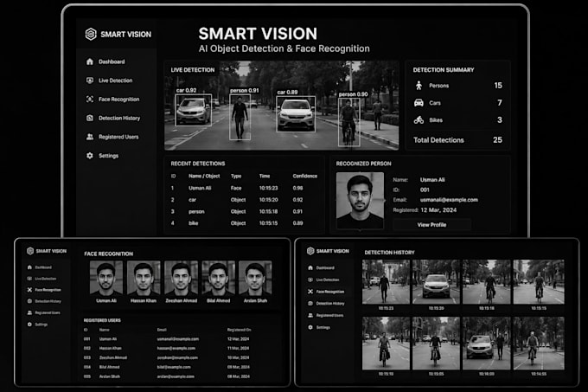
Task: Click the View Profile button
Action: (432, 225)
